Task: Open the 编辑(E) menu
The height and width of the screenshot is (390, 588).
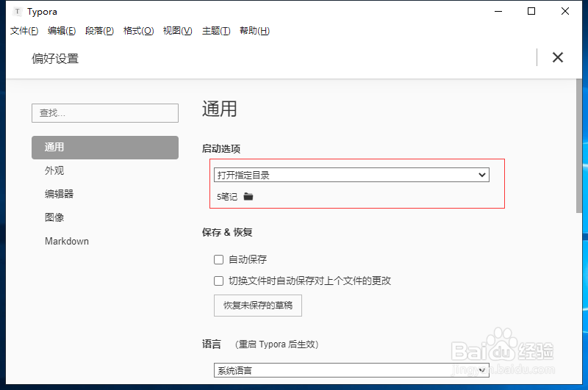Action: click(62, 31)
